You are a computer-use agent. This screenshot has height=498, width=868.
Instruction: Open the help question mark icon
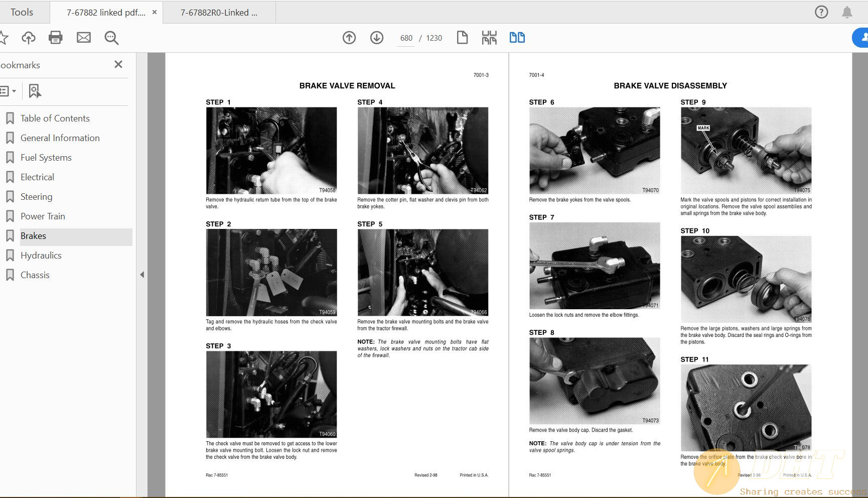click(821, 12)
